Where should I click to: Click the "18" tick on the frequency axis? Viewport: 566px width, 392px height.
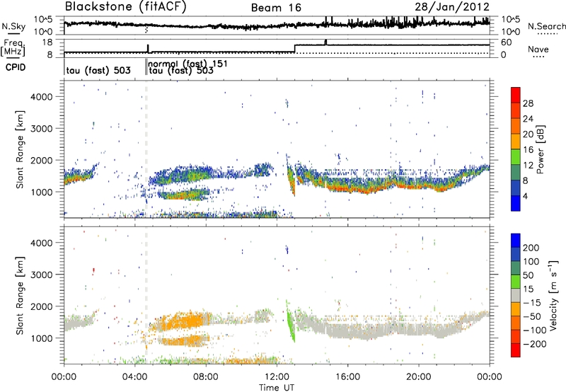pos(47,42)
